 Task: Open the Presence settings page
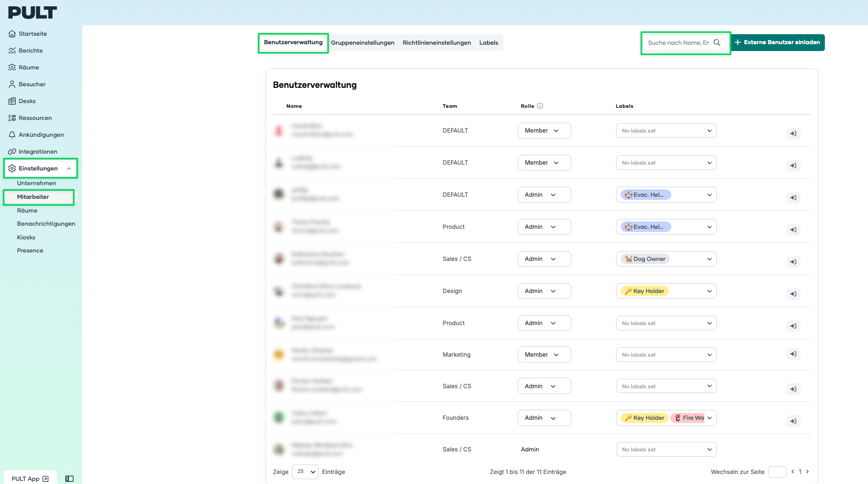click(30, 250)
